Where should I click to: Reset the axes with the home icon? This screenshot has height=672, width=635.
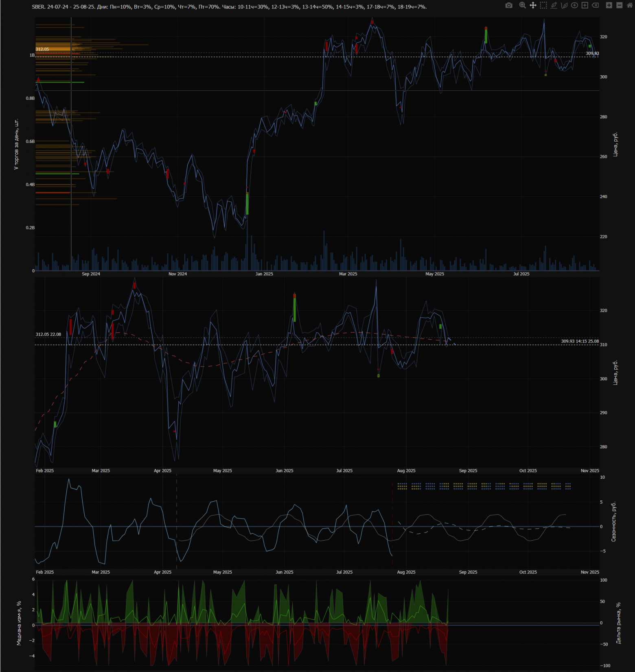(x=629, y=5)
